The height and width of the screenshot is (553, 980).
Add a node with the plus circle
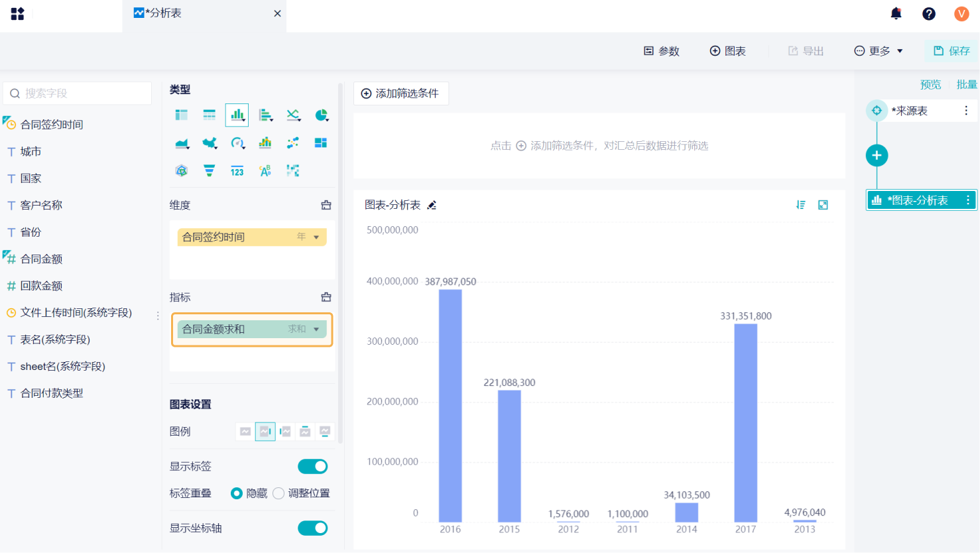877,155
